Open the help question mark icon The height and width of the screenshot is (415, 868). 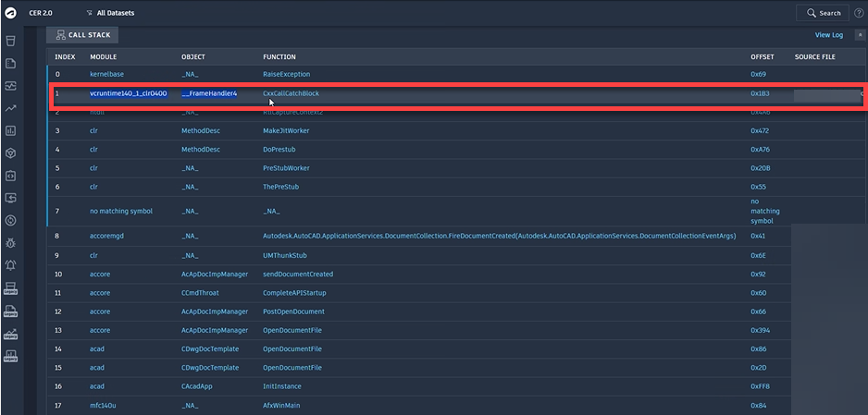[x=859, y=13]
